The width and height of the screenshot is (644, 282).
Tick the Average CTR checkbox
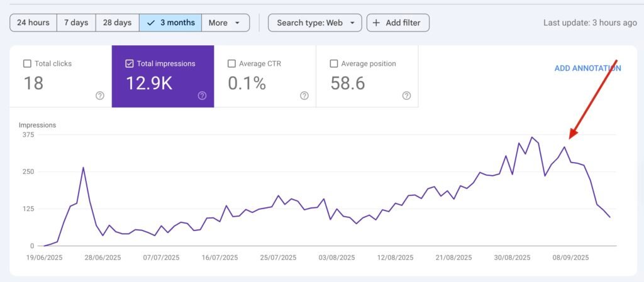231,63
